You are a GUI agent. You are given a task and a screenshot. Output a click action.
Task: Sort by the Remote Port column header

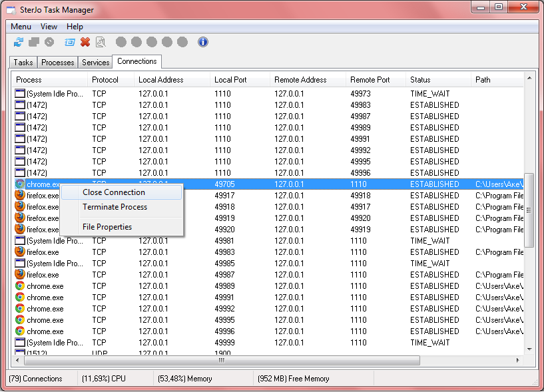pos(370,80)
